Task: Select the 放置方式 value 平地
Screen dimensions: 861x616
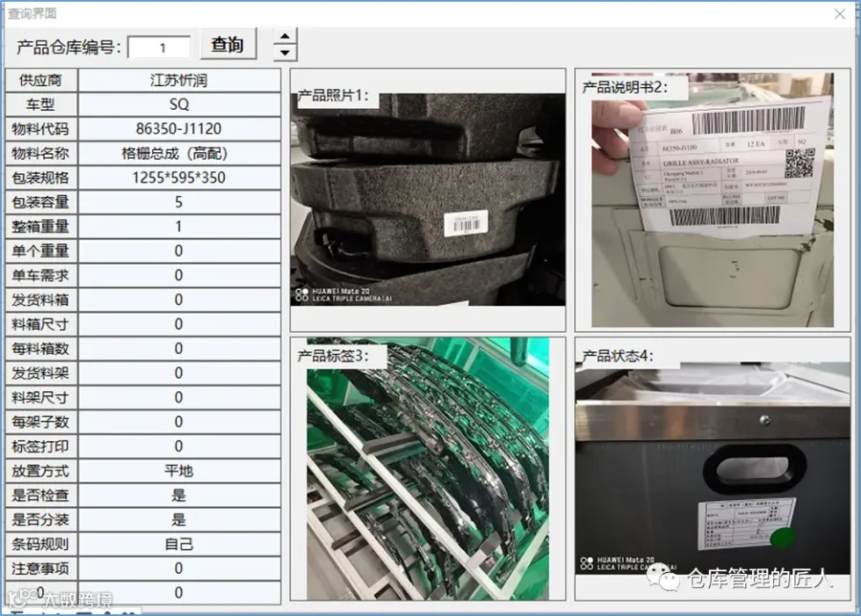Action: pos(179,471)
